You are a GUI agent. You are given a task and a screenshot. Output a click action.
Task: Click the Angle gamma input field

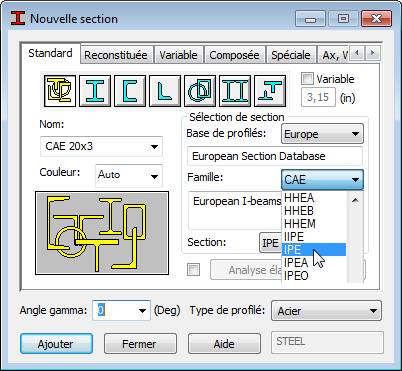click(x=121, y=310)
